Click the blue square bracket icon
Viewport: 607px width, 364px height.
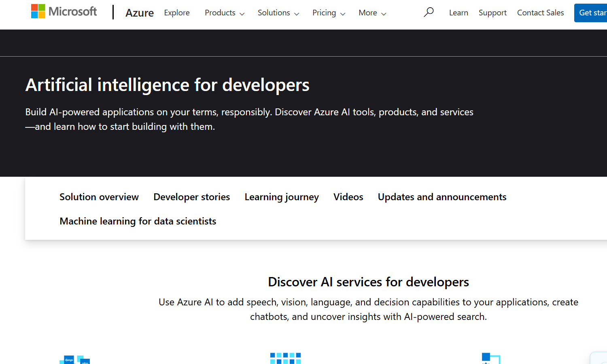point(491,358)
